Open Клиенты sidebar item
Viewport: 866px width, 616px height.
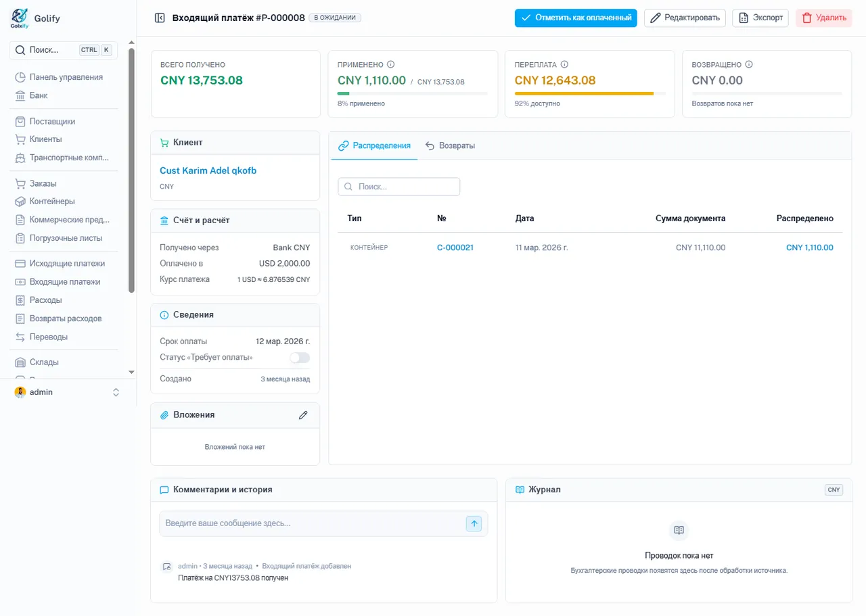click(45, 139)
